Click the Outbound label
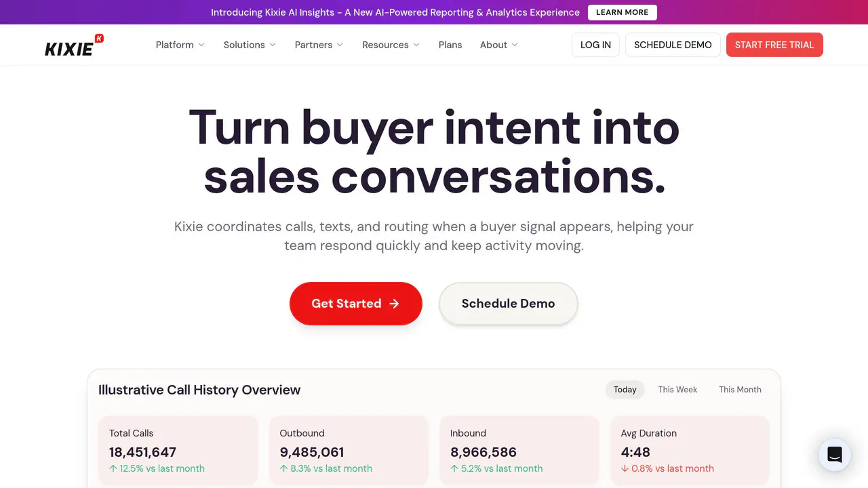The width and height of the screenshot is (868, 488). [302, 433]
